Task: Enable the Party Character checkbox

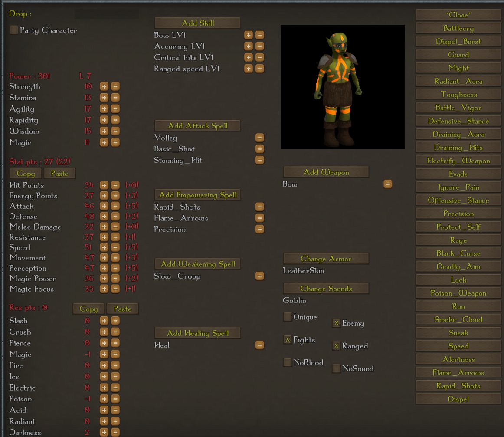Action: [14, 30]
